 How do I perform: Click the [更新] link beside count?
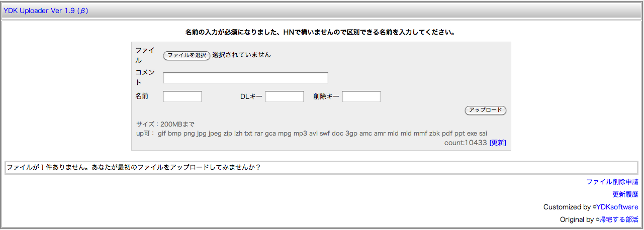click(x=497, y=143)
